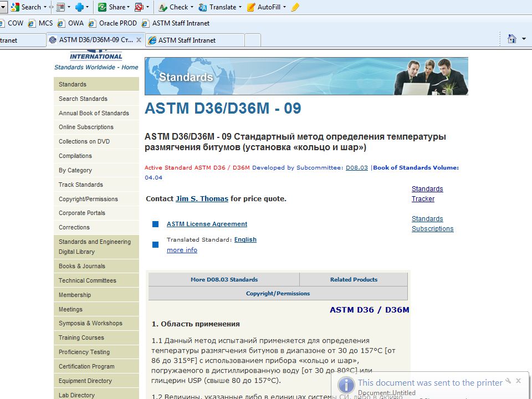Expand the blue plus icon dropdown
Screen dimensions: 532x399
click(x=87, y=7)
